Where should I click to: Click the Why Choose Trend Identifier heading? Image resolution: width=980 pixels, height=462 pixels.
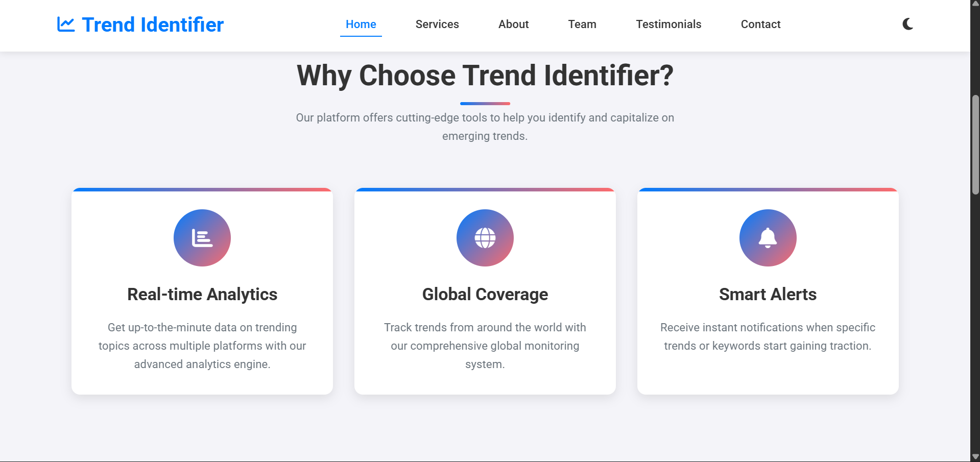pyautogui.click(x=485, y=76)
